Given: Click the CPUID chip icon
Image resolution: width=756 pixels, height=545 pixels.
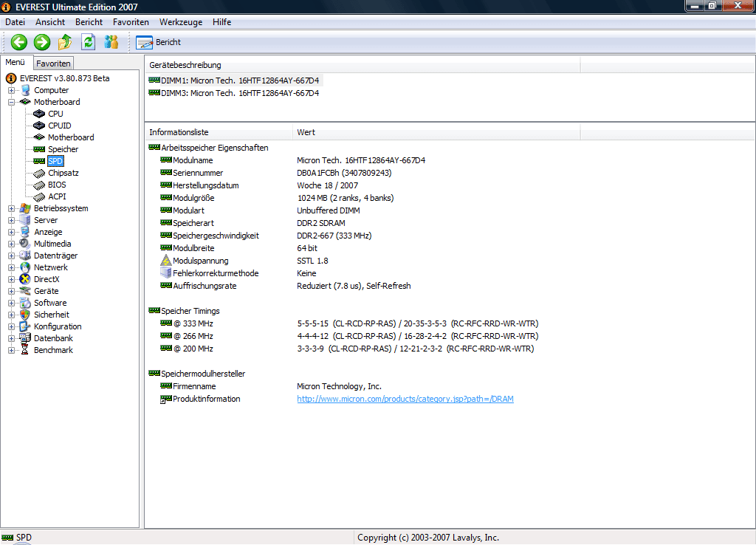Looking at the screenshot, I should coord(39,126).
